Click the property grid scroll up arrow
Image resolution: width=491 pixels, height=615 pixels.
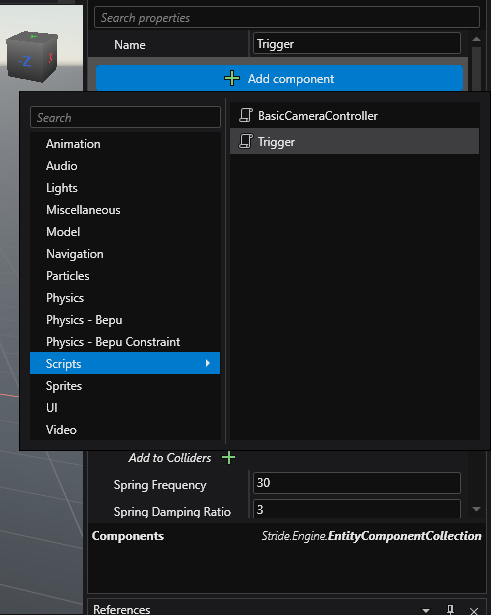476,39
